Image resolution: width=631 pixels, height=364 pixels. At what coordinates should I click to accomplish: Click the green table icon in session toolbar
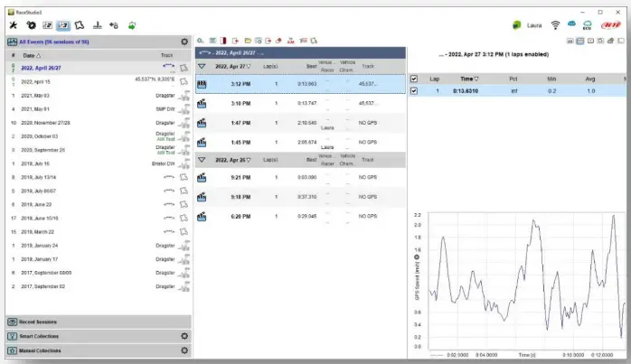click(x=212, y=41)
